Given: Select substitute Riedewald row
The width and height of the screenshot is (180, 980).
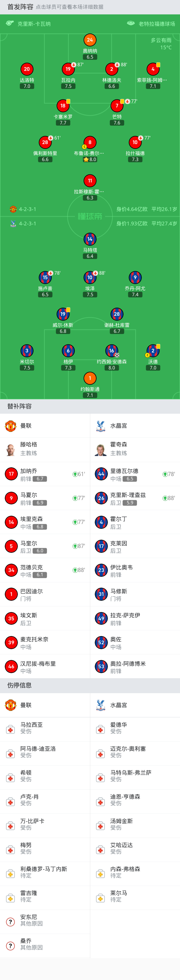Looking at the screenshot, I should [135, 474].
